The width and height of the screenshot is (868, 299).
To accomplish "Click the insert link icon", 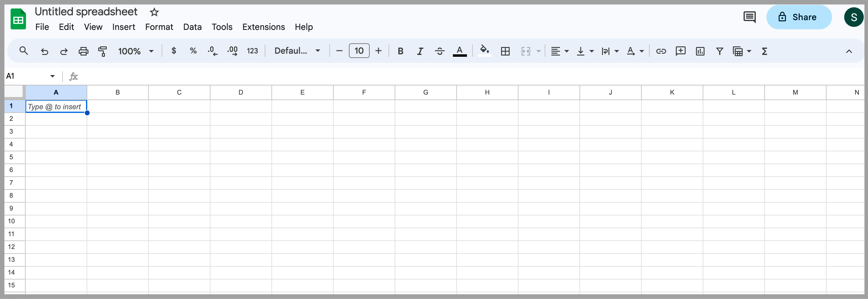I will (660, 51).
